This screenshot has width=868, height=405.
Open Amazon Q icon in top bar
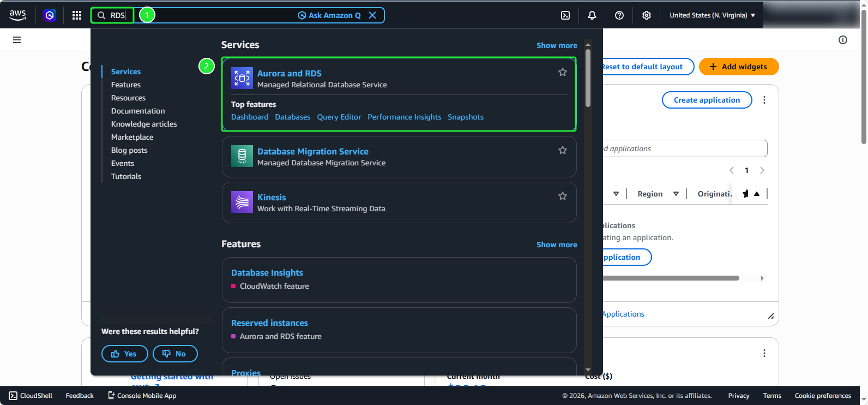coord(50,15)
